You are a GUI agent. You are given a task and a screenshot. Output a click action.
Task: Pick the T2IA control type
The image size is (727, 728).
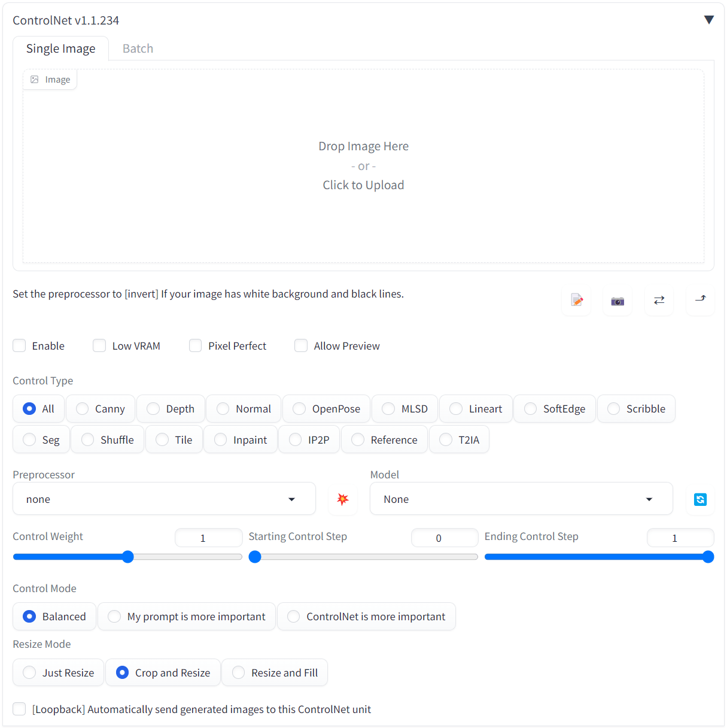click(459, 439)
